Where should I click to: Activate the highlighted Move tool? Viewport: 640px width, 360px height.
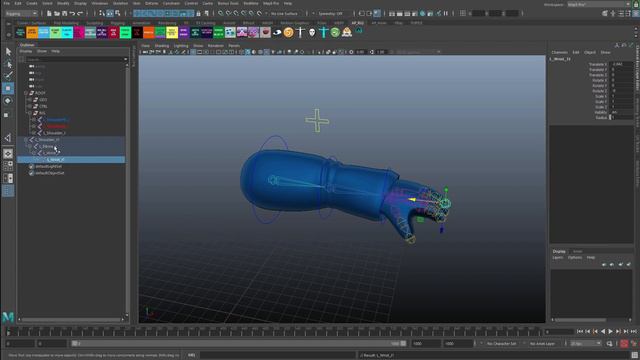click(x=8, y=88)
